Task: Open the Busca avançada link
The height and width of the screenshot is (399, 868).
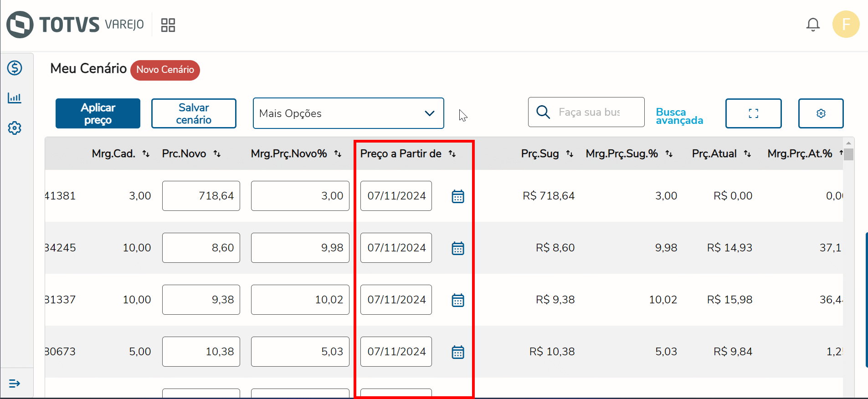Action: [x=679, y=116]
